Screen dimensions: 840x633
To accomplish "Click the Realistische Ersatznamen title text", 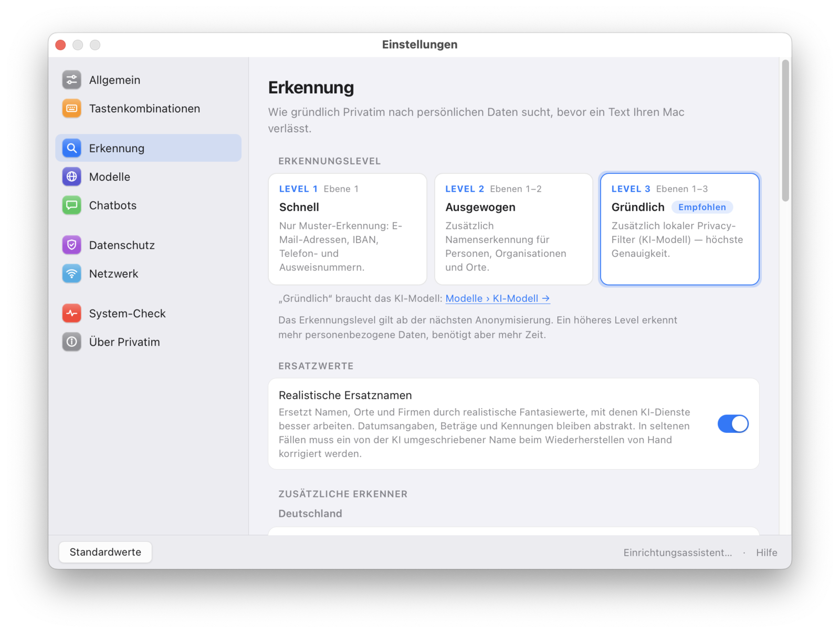I will (x=345, y=395).
